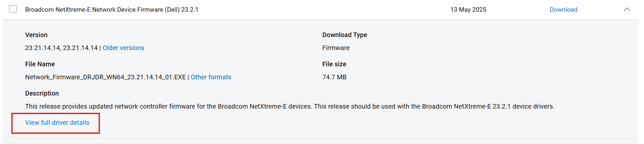Collapse the firmware details with the chevron
The width and height of the screenshot is (644, 144).
point(627,10)
